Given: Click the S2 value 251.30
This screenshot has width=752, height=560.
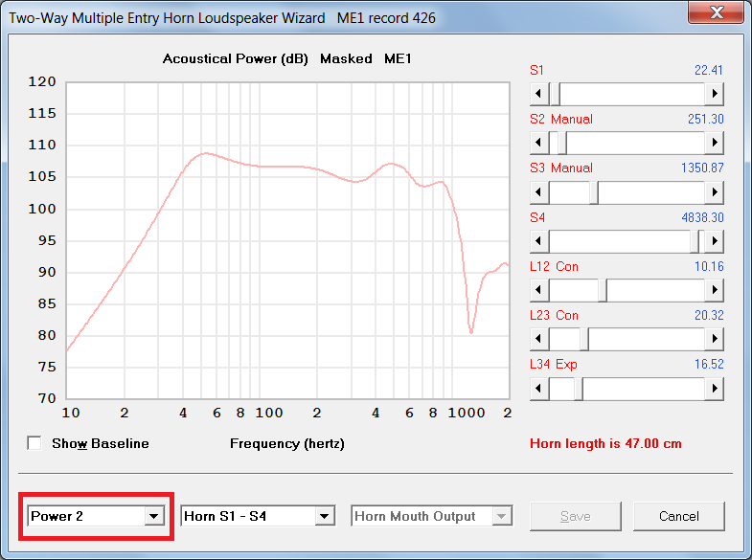Looking at the screenshot, I should (705, 119).
